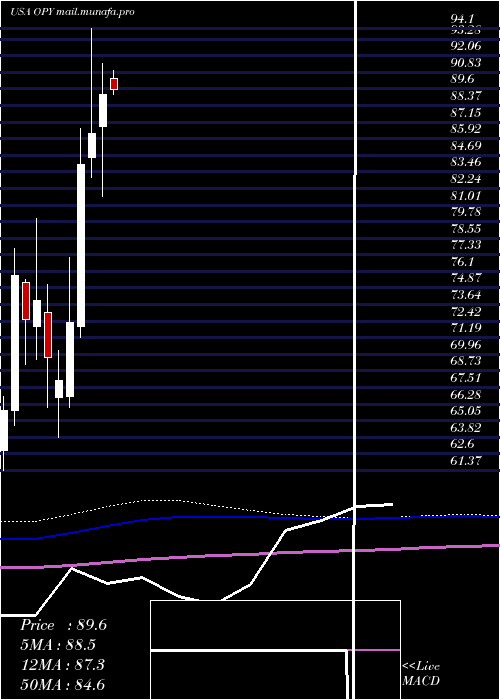
Task: Click the 74.87 price axis label
Action: [466, 278]
